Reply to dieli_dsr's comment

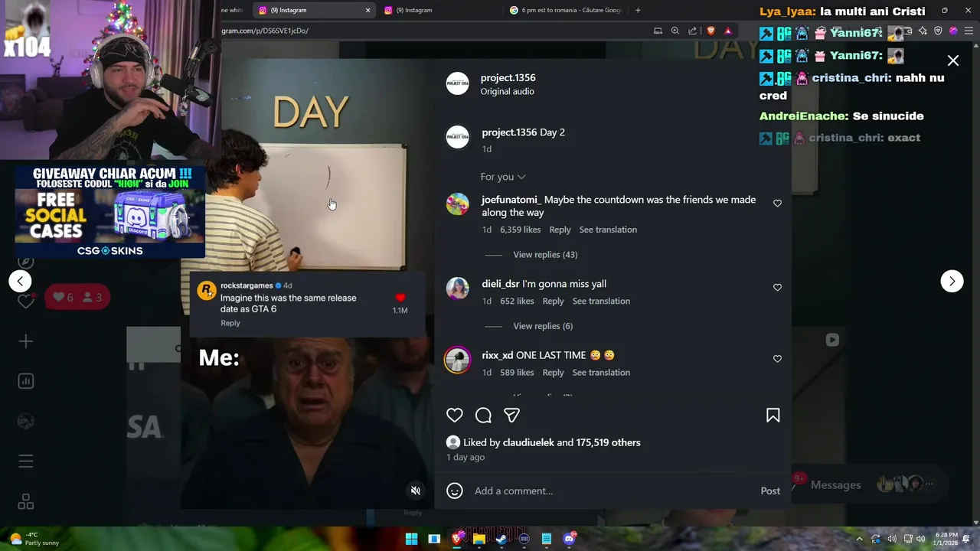click(x=553, y=302)
